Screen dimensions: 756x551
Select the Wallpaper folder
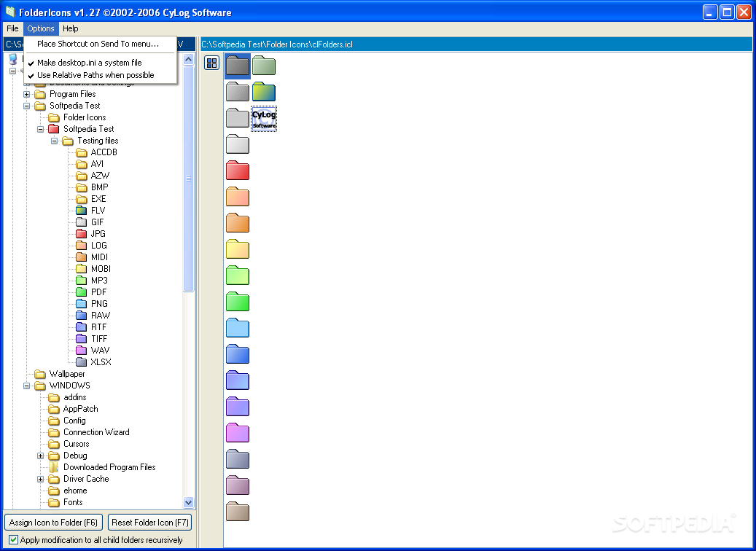pos(67,374)
